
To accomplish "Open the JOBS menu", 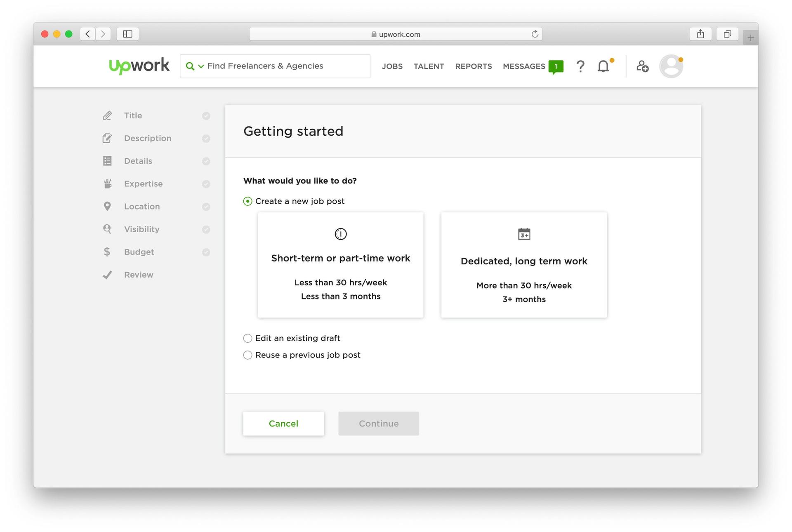I will pos(392,66).
